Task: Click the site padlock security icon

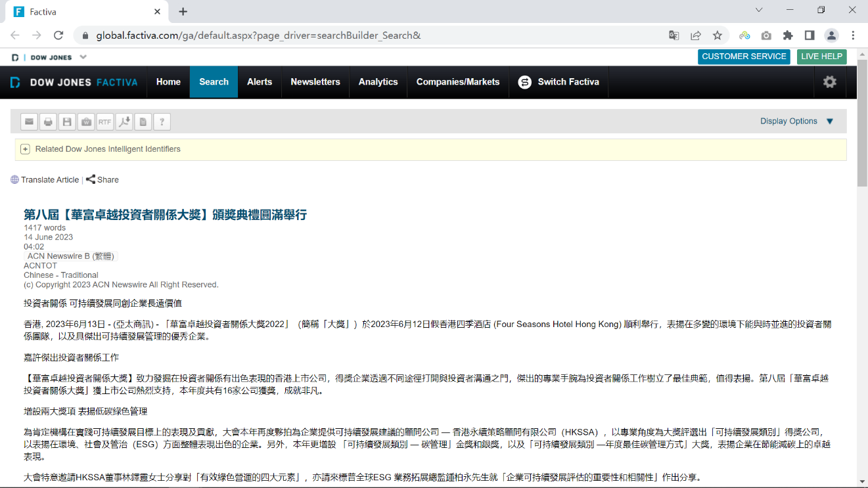Action: pyautogui.click(x=85, y=35)
